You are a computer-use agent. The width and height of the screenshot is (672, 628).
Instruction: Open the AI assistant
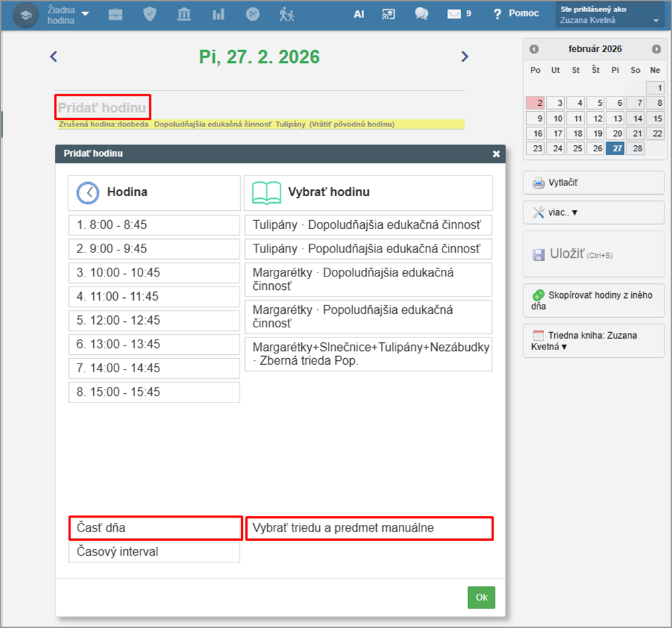[x=359, y=14]
